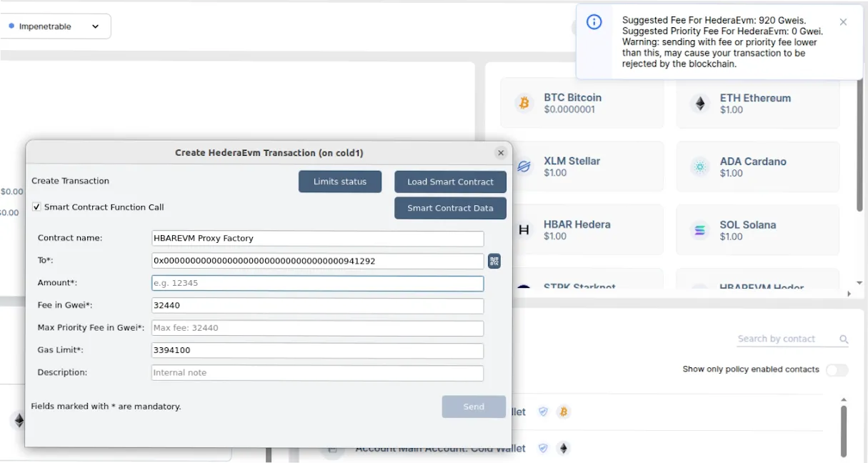Click the QR code icon beside the To field
Screen dimensions: 868x463
coord(494,262)
